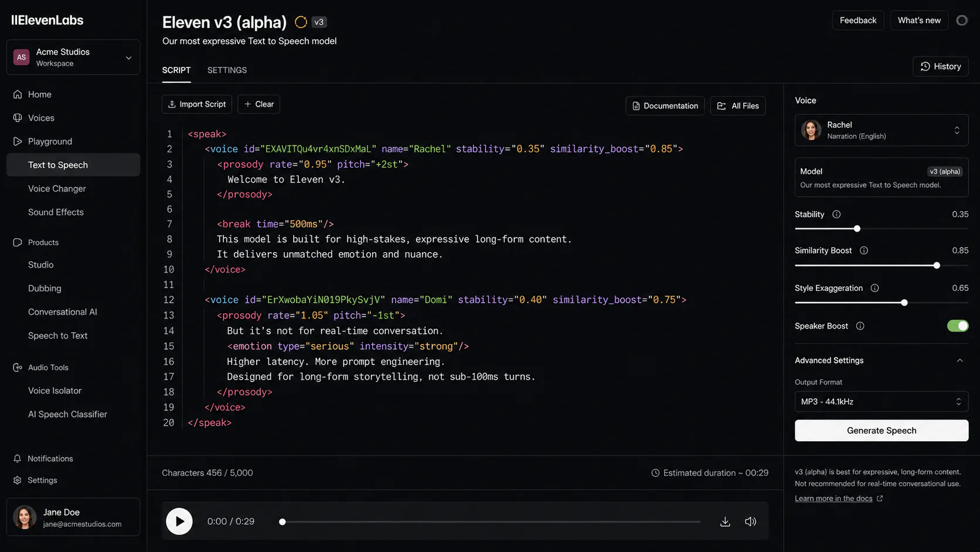980x552 pixels.
Task: Click line number 11 empty script line
Action: click(x=169, y=285)
